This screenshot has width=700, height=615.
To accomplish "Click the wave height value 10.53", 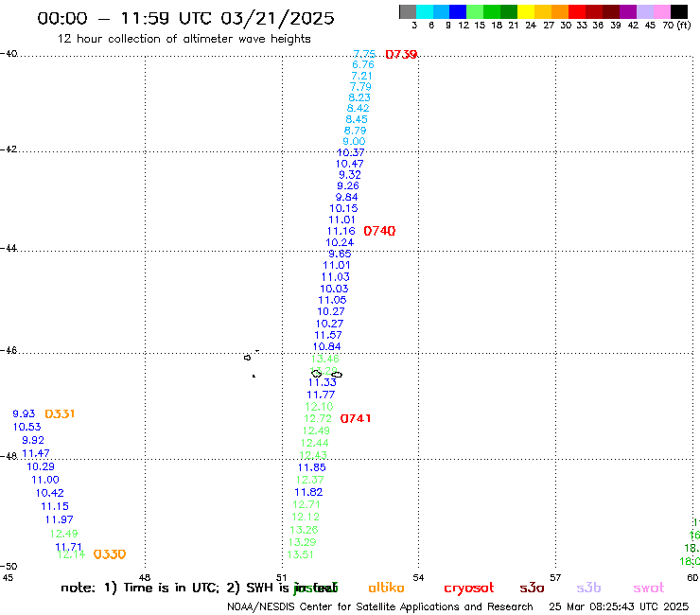I will (x=27, y=427).
